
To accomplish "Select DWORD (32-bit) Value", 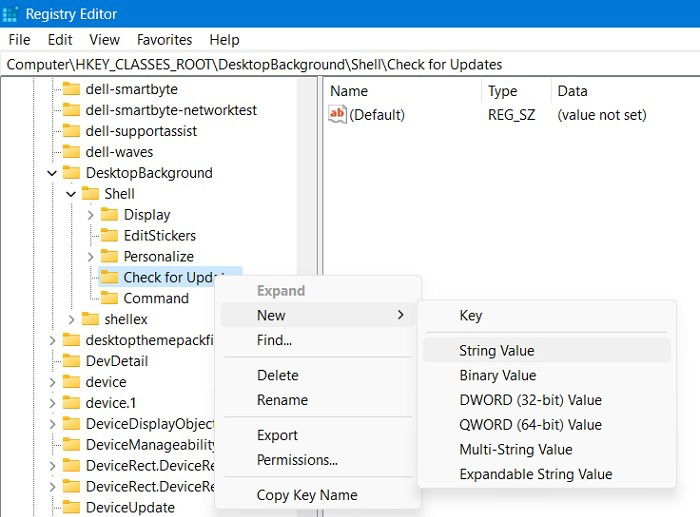I will 546,400.
